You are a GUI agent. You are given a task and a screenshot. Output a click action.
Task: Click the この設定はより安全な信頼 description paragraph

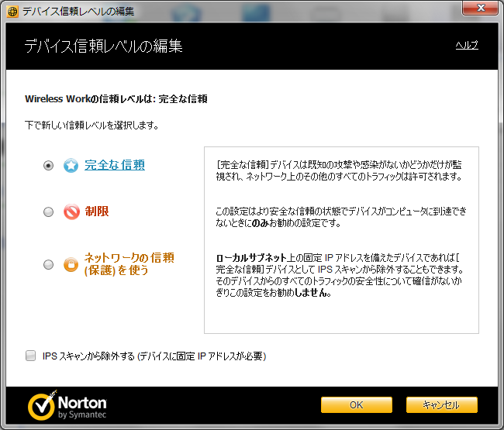[x=340, y=217]
